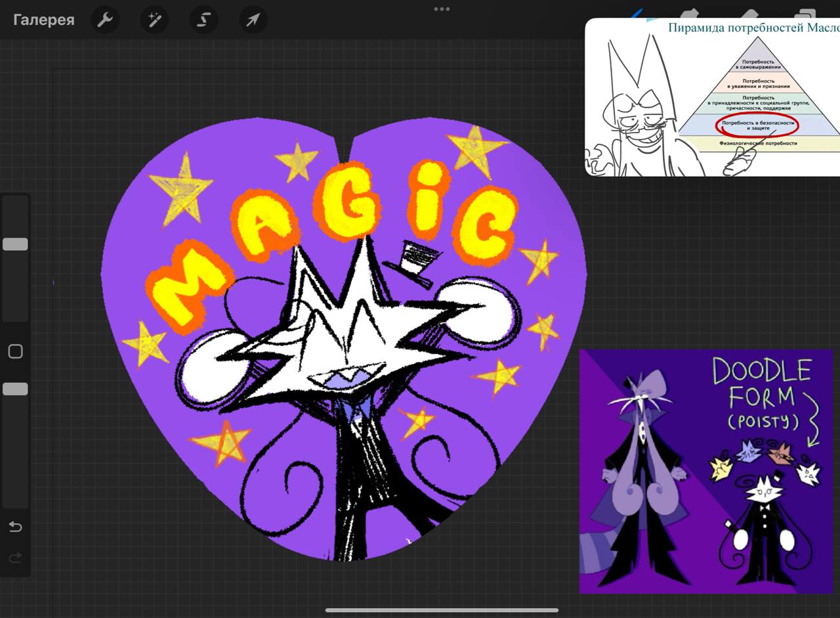Click the brush size slider handle

pos(15,244)
